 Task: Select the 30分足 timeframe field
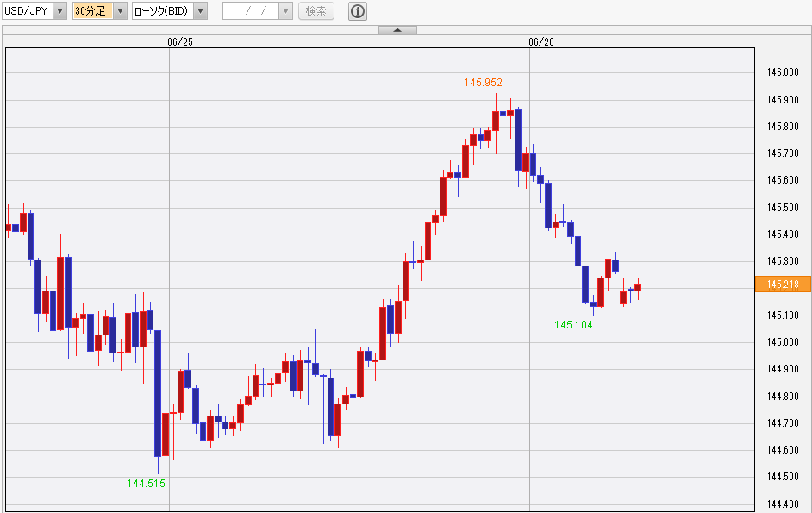[93, 11]
